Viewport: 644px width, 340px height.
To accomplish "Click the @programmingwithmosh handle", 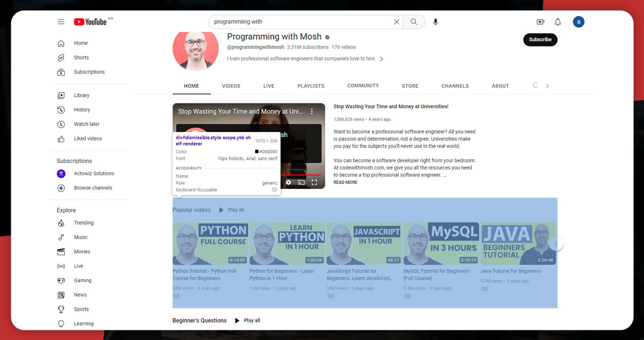I will coord(256,47).
